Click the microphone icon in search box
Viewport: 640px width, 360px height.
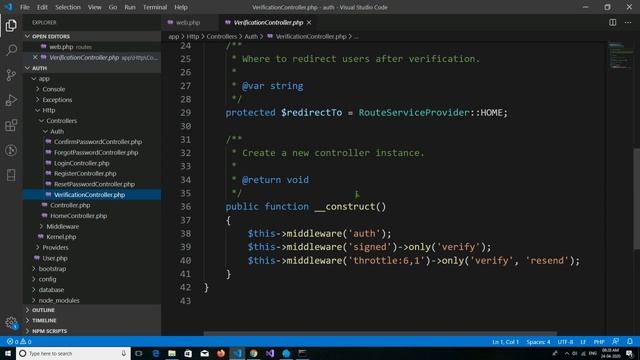[x=123, y=353]
